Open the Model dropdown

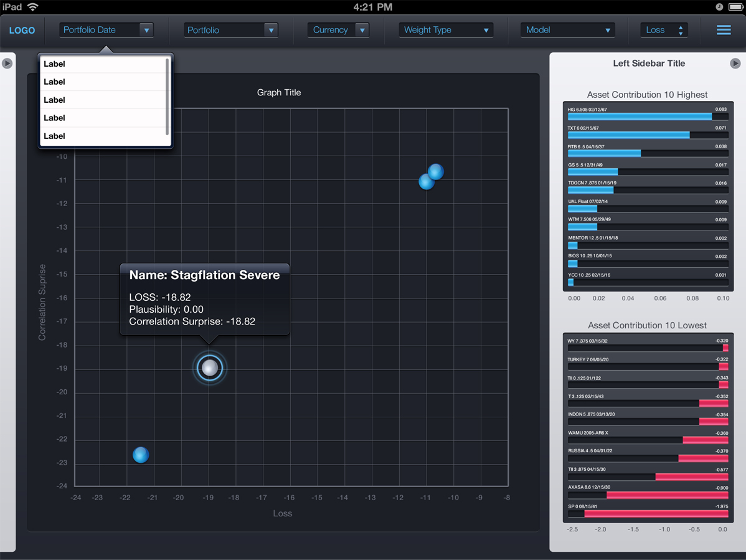567,30
